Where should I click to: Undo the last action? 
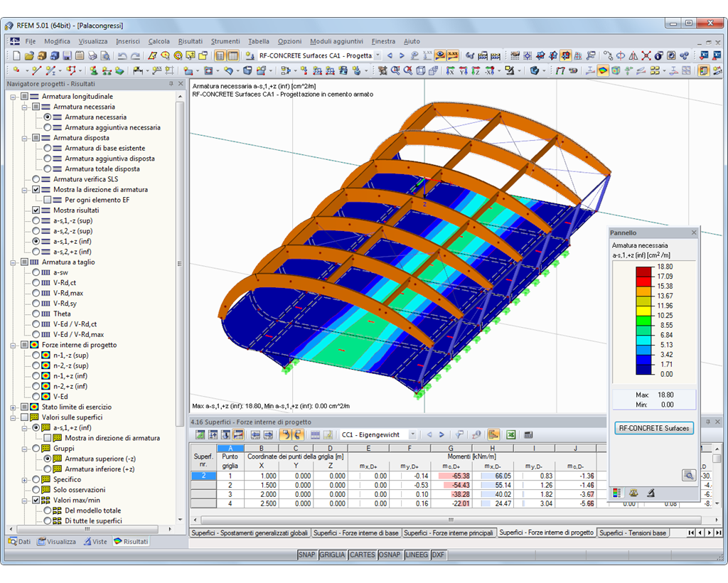pyautogui.click(x=121, y=55)
